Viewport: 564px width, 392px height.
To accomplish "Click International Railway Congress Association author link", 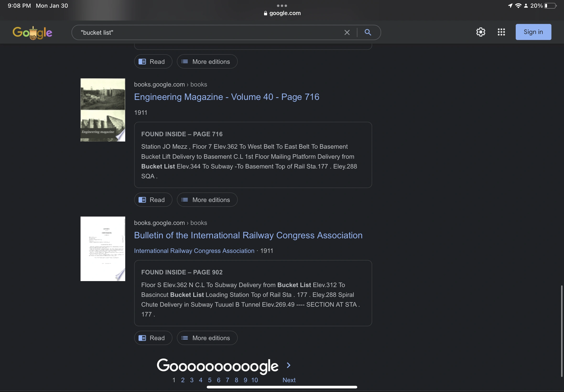I will 194,250.
